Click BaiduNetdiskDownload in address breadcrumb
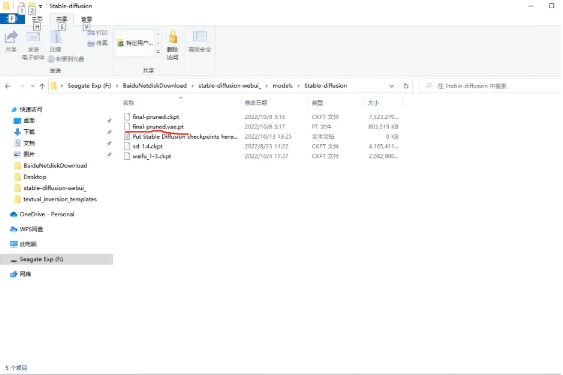The image size is (563, 375). click(155, 86)
